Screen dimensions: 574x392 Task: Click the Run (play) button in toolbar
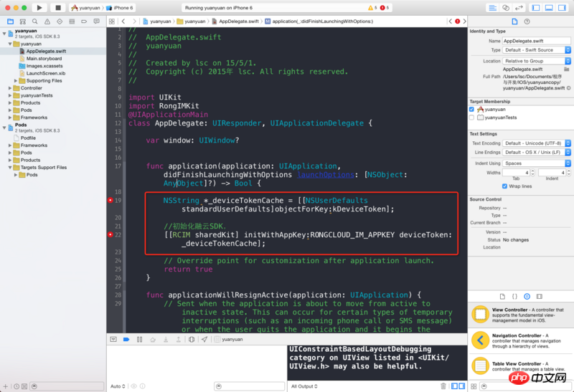[39, 7]
